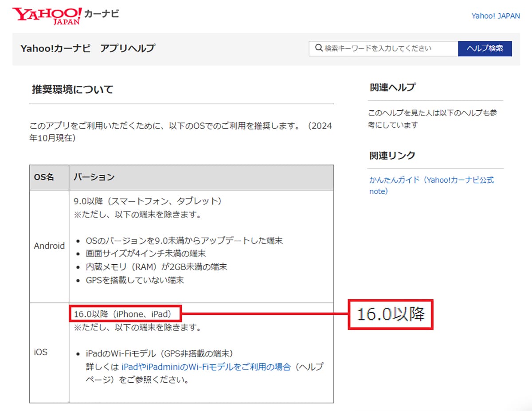Click the highlighted 16.0以降（iPhone、iPad）text
The image size is (532, 411).
pyautogui.click(x=125, y=314)
